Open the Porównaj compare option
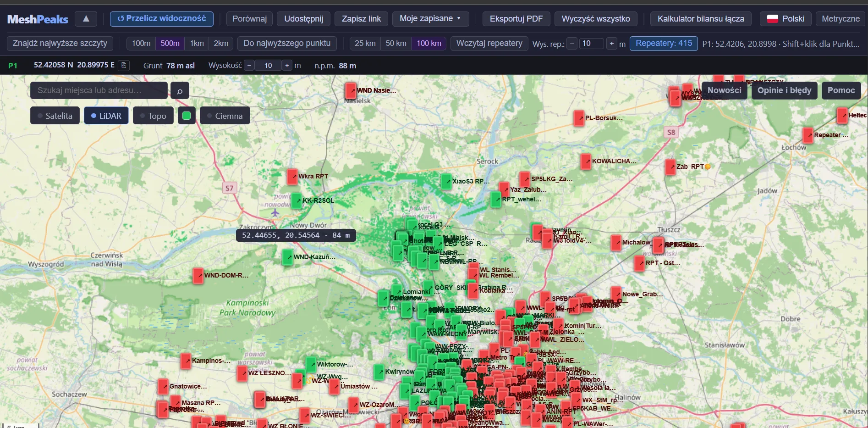The width and height of the screenshot is (868, 428). [x=249, y=19]
